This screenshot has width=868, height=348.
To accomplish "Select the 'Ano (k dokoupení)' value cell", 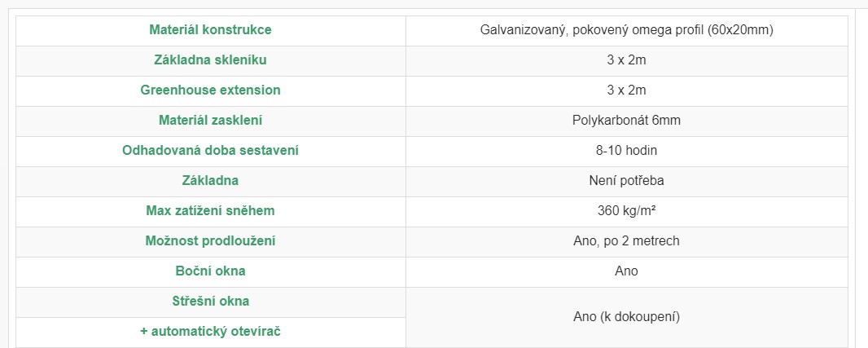I will [626, 316].
